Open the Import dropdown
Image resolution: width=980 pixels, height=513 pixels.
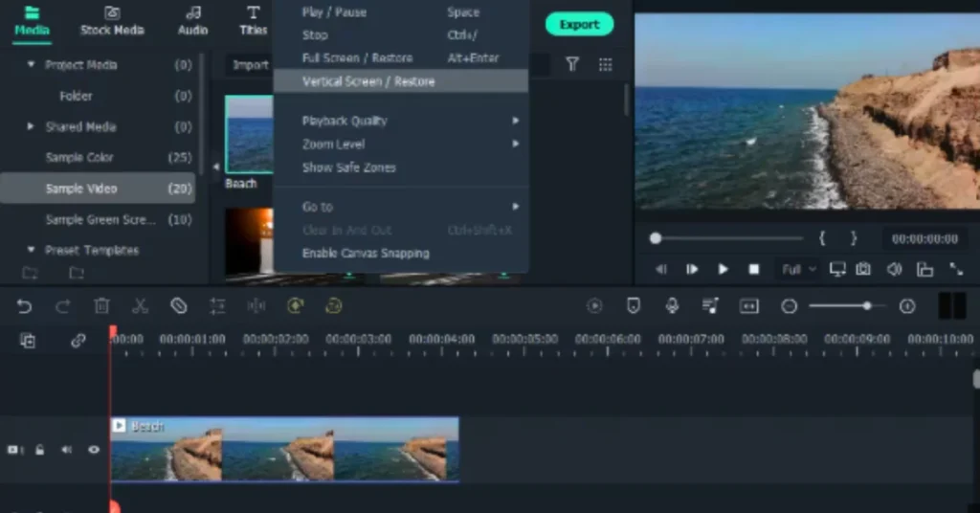(250, 65)
